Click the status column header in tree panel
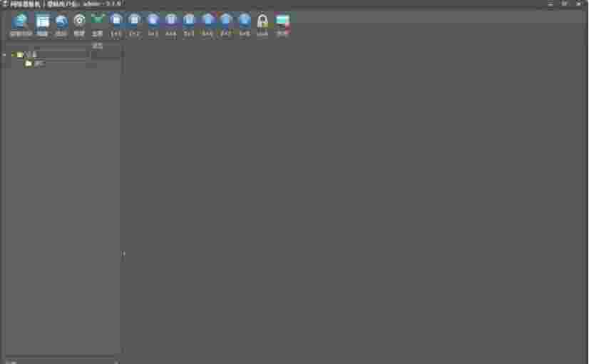The height and width of the screenshot is (364, 589). [98, 47]
